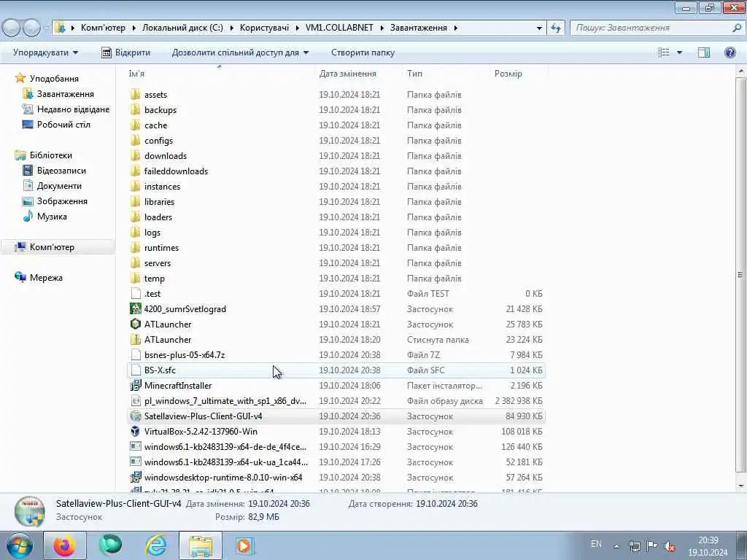Select the ATLauncher compressed folder icon
Image resolution: width=747 pixels, height=560 pixels.
click(x=135, y=340)
